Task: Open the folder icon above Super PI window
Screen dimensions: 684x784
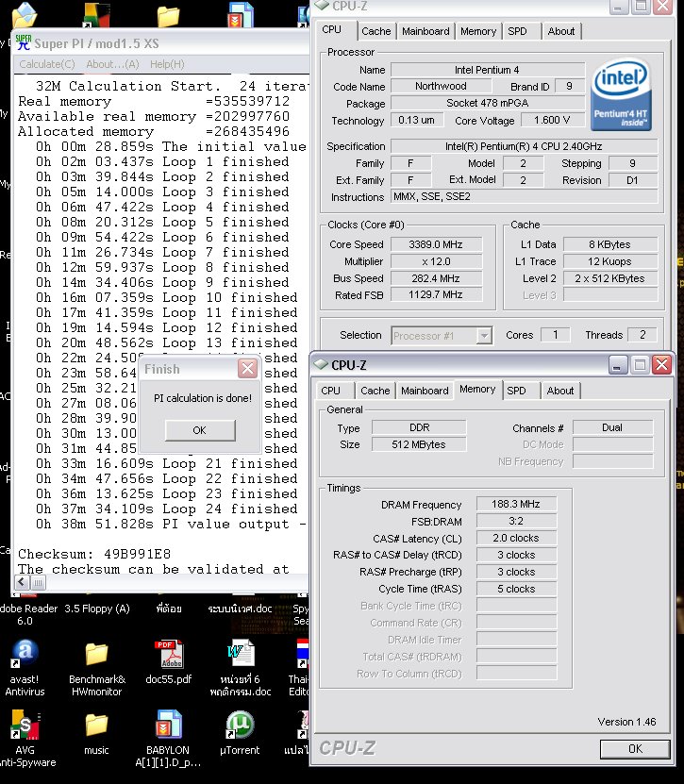Action: pyautogui.click(x=169, y=16)
